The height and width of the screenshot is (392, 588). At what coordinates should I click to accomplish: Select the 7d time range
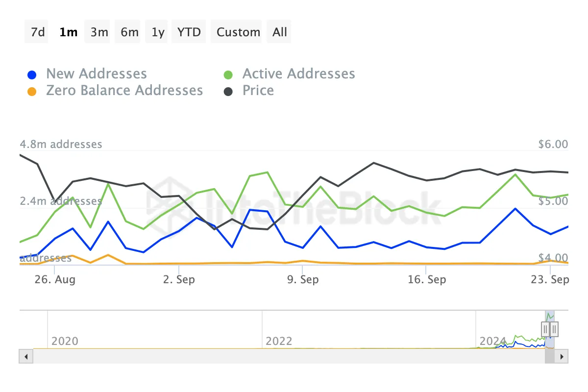pyautogui.click(x=37, y=32)
